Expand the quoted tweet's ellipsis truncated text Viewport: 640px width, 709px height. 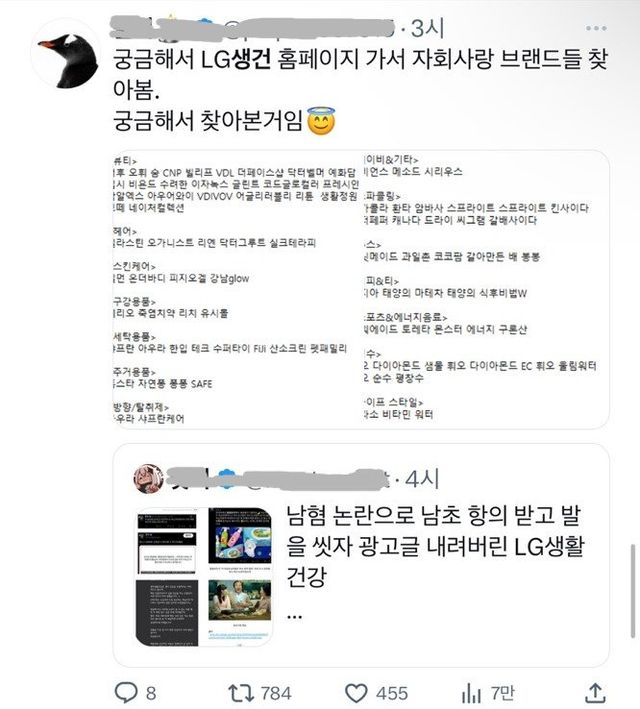[x=294, y=616]
